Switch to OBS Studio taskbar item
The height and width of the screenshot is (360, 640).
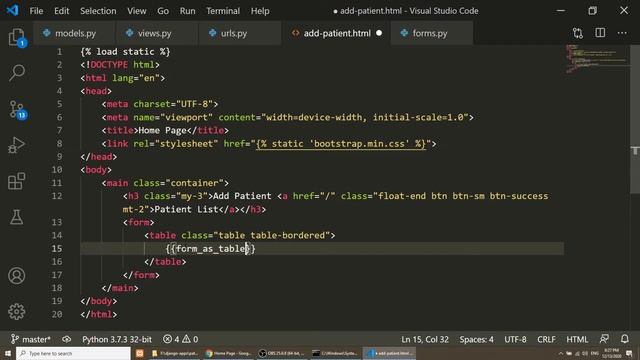point(282,353)
